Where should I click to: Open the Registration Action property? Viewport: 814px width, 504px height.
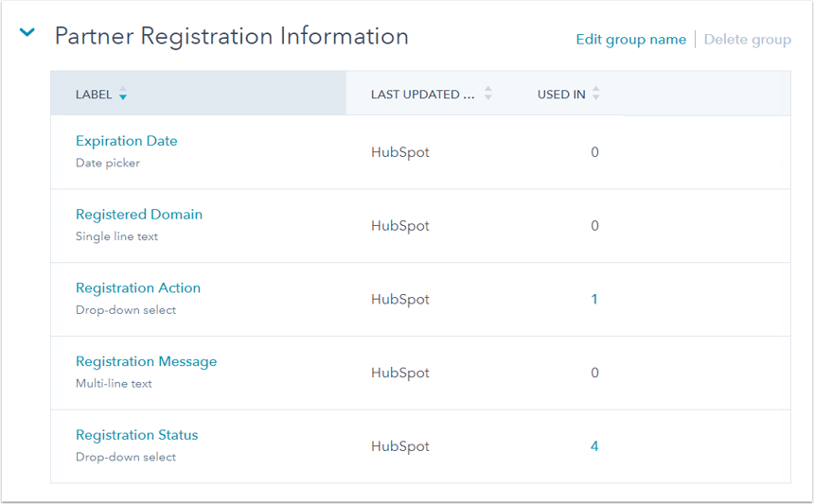(138, 288)
